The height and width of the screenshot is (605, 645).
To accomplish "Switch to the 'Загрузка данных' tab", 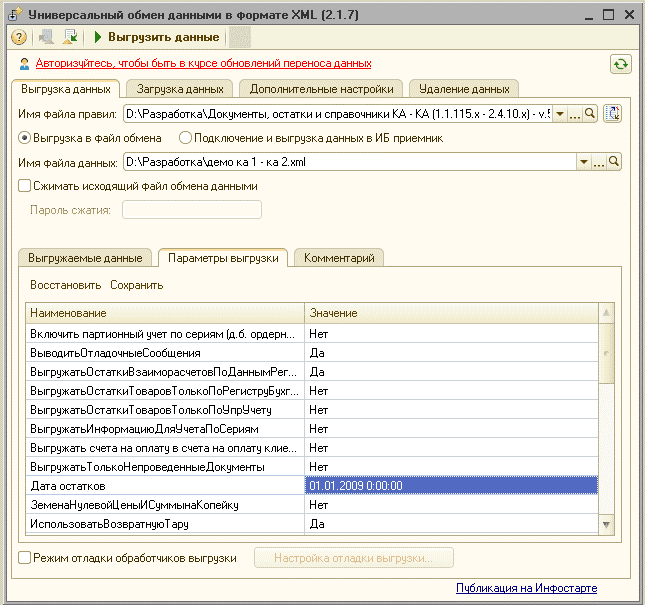I will tap(180, 89).
